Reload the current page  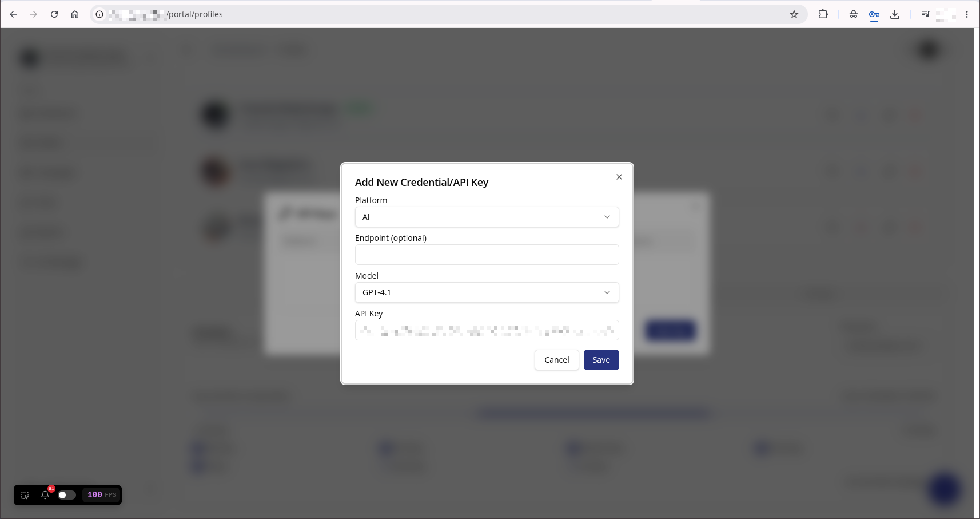point(54,14)
